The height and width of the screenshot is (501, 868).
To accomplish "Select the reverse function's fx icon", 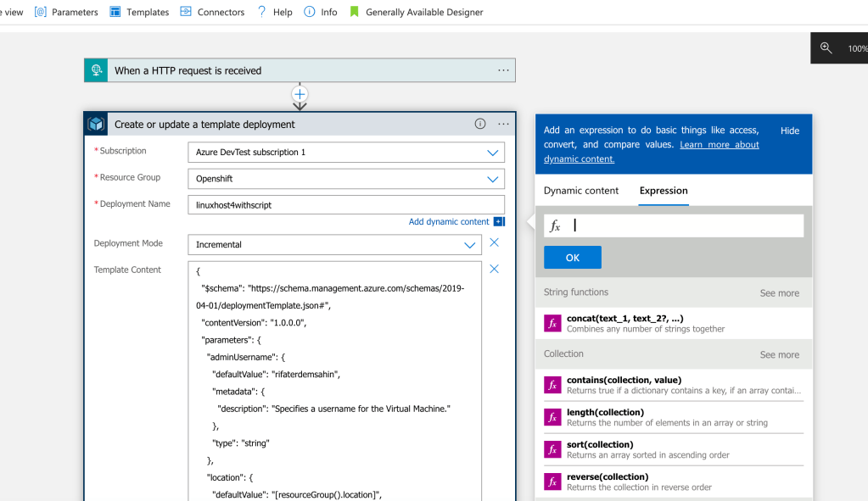I will point(552,482).
